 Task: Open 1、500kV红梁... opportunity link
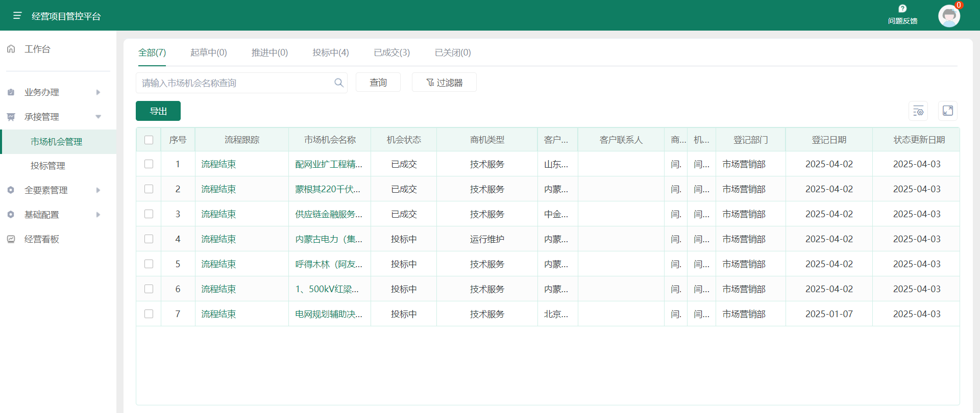(327, 289)
